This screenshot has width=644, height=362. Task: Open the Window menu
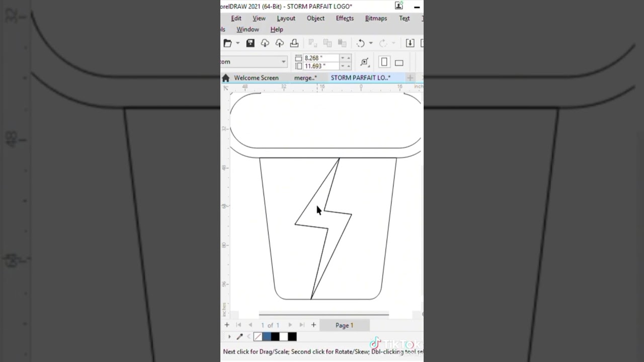(x=248, y=29)
